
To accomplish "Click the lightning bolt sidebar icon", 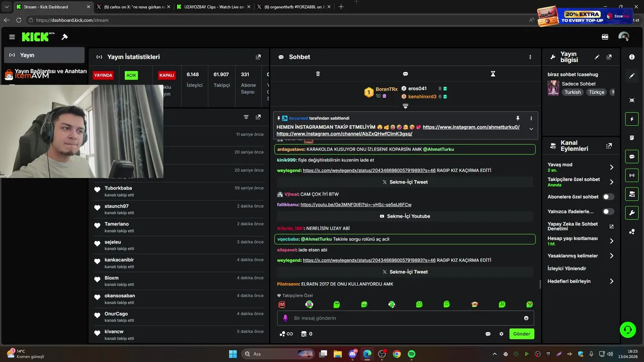I will pyautogui.click(x=632, y=119).
